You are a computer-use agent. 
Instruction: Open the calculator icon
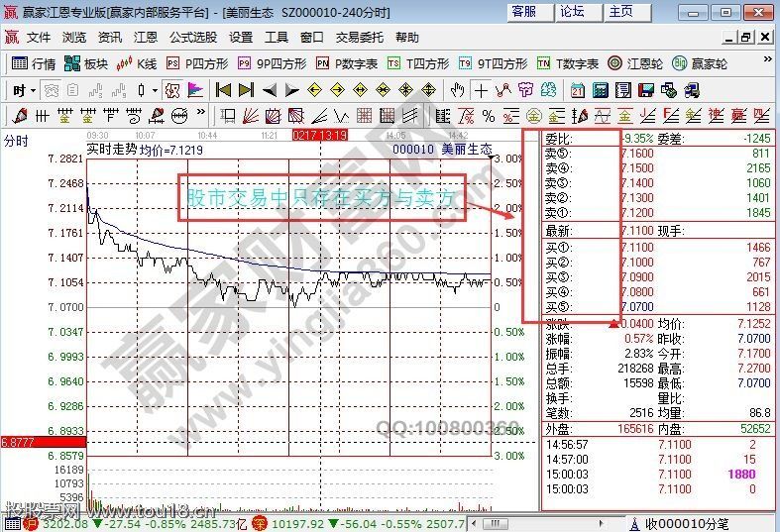[601, 90]
